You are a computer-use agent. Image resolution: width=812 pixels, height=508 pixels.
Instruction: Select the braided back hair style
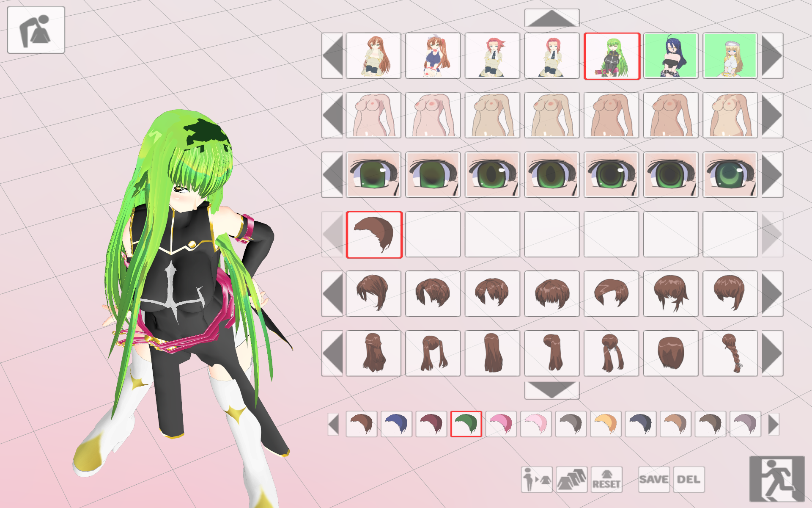730,353
